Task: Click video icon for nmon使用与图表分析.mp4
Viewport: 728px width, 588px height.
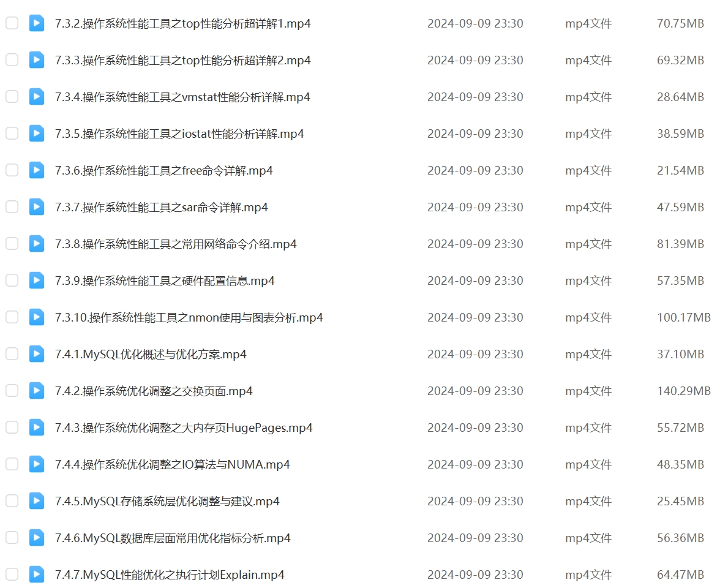Action: [37, 317]
